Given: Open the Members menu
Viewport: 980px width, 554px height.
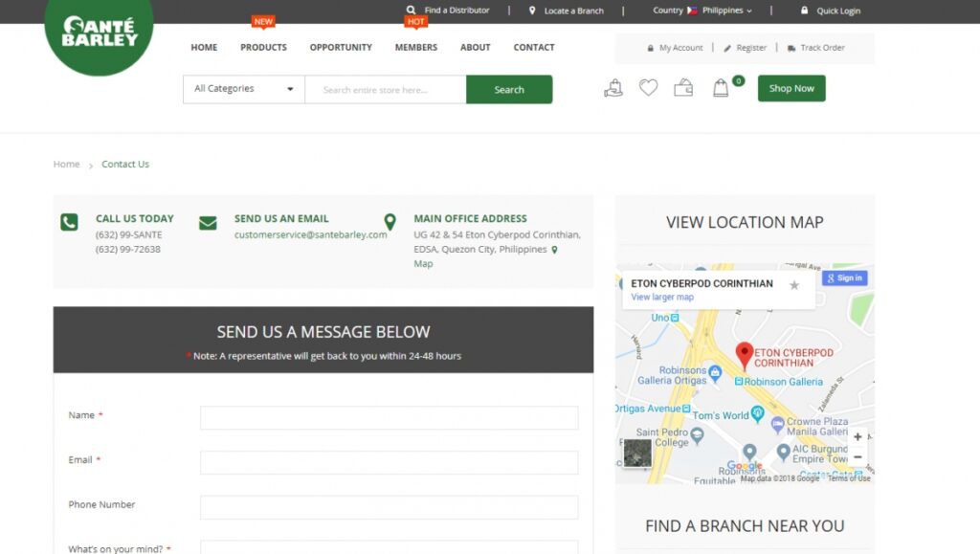Looking at the screenshot, I should (x=415, y=47).
